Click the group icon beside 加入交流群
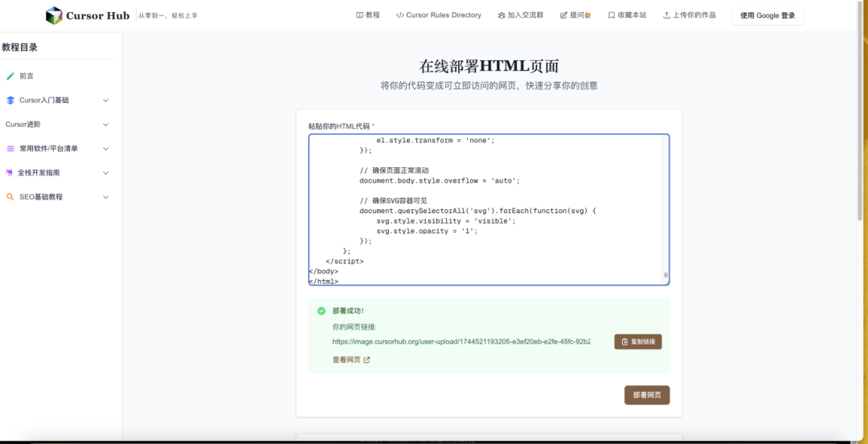This screenshot has width=868, height=444. coord(502,15)
